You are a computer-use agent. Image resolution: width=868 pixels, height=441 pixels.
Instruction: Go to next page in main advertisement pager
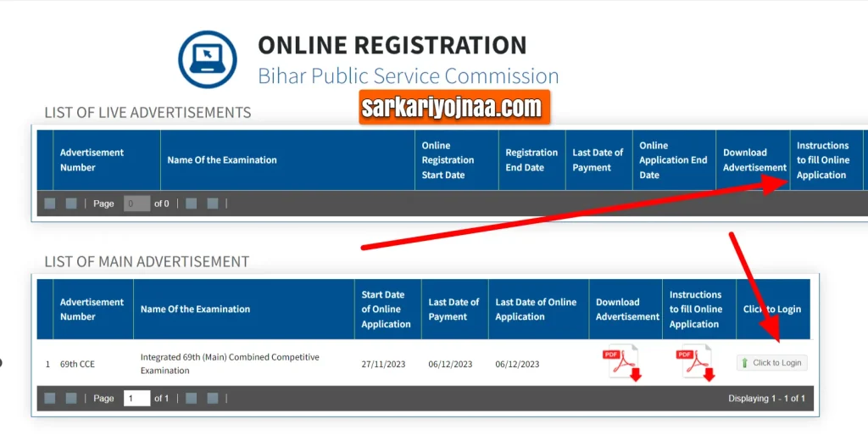coord(192,399)
